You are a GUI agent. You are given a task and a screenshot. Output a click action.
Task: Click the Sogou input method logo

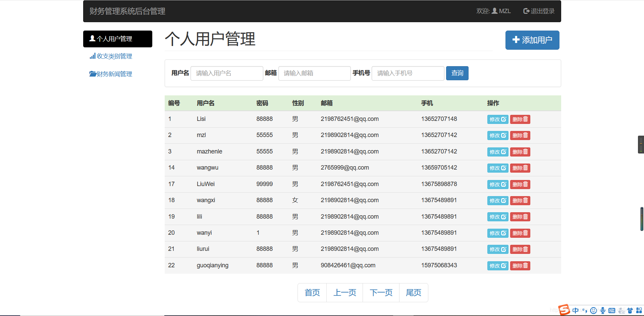click(564, 310)
